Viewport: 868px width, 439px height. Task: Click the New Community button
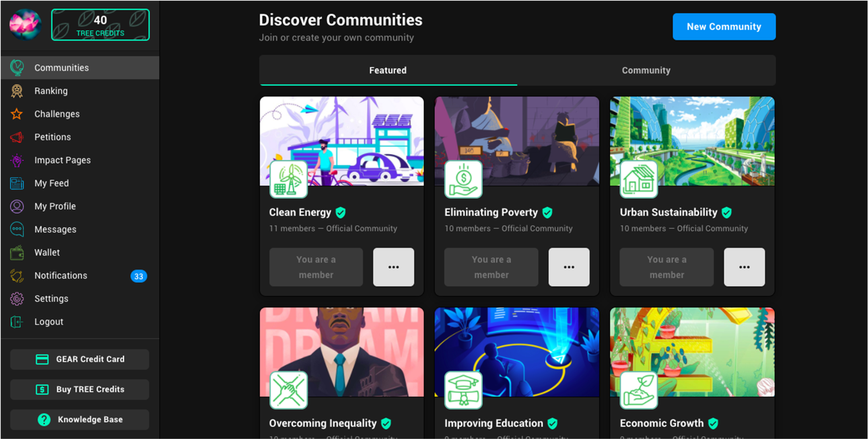point(724,27)
